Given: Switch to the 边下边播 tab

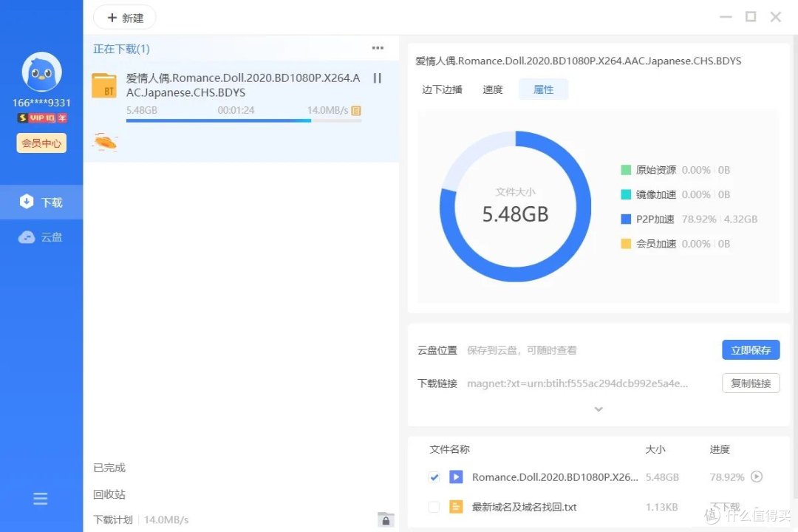Looking at the screenshot, I should coord(442,89).
